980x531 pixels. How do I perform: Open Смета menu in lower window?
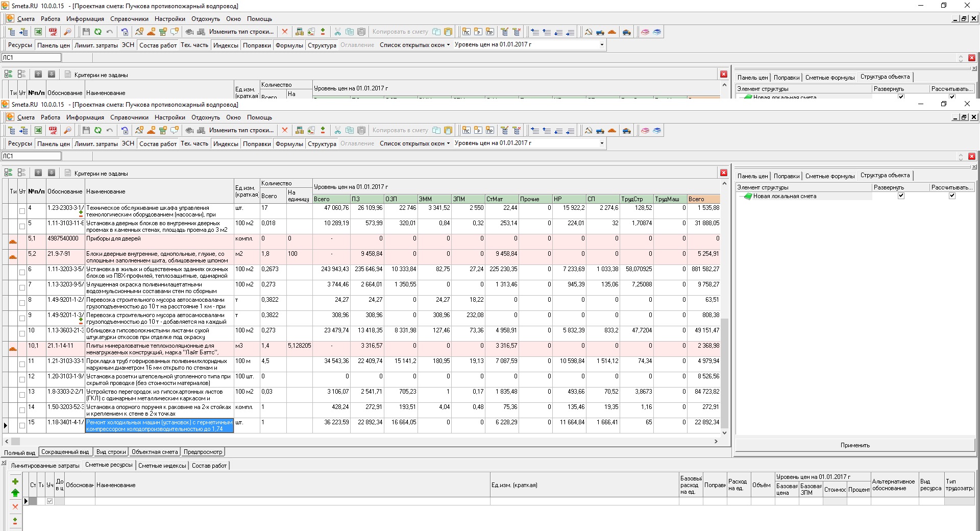pos(26,117)
